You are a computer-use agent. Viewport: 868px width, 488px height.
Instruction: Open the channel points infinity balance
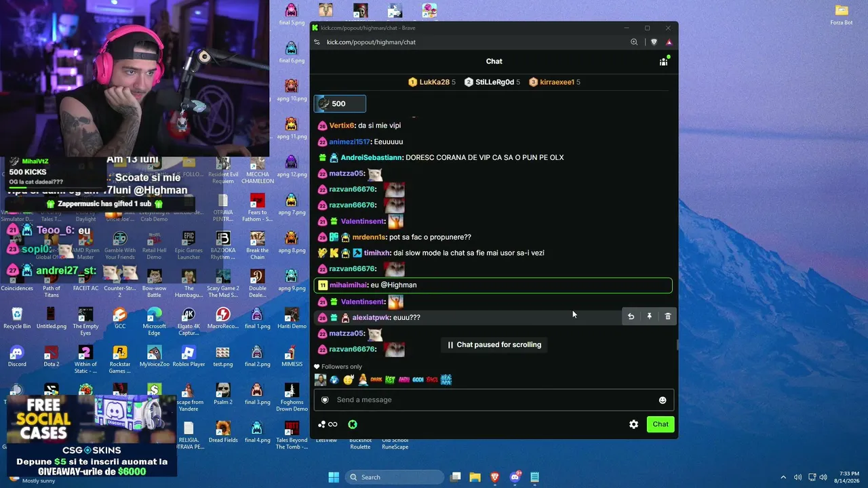pos(328,424)
